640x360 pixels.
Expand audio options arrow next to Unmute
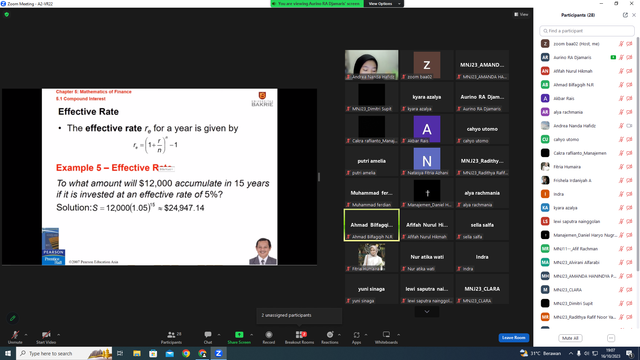(26, 335)
